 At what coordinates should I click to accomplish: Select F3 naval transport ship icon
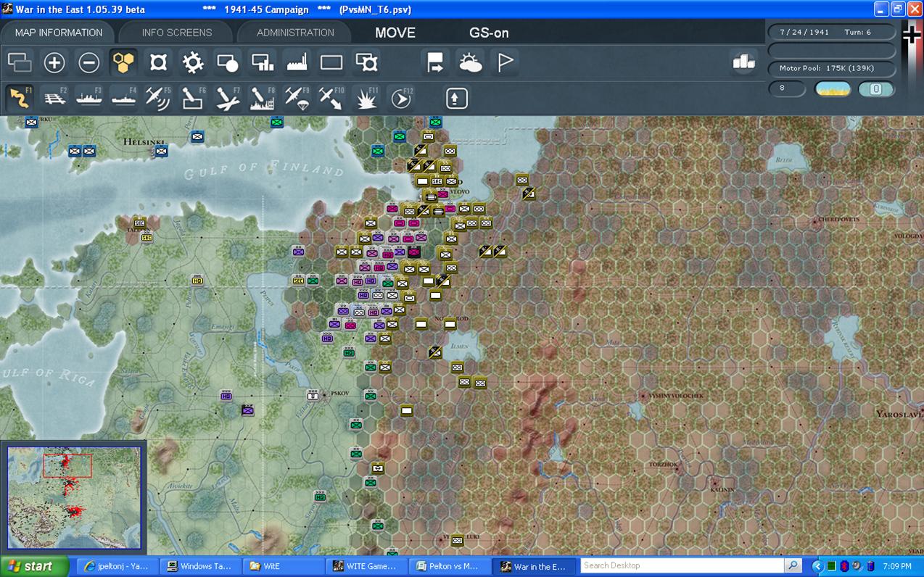coord(89,98)
